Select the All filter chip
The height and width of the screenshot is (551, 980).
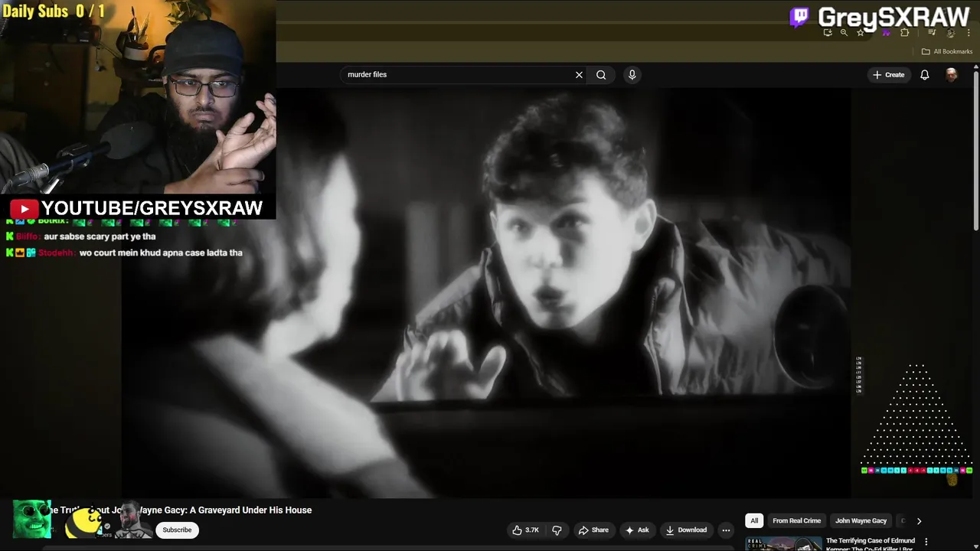(x=754, y=520)
